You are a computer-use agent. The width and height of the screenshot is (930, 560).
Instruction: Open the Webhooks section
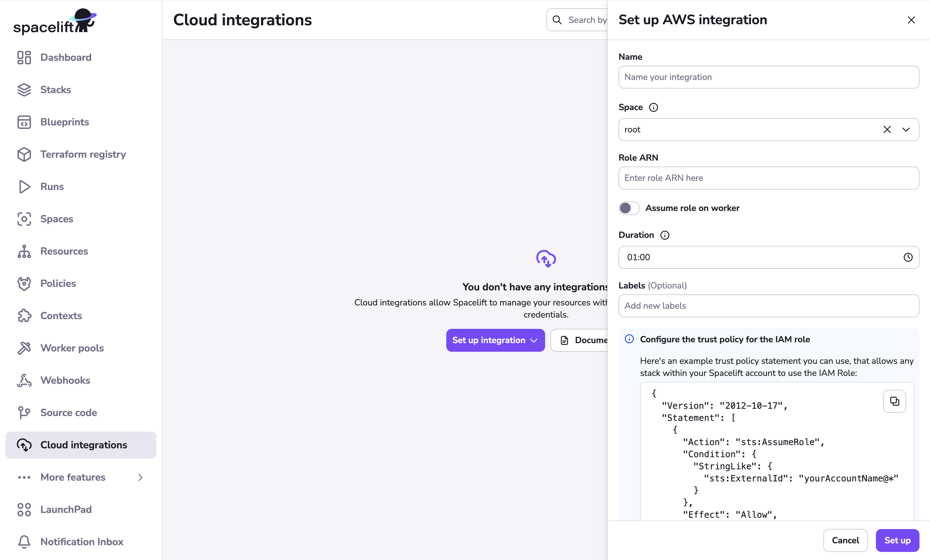click(65, 380)
